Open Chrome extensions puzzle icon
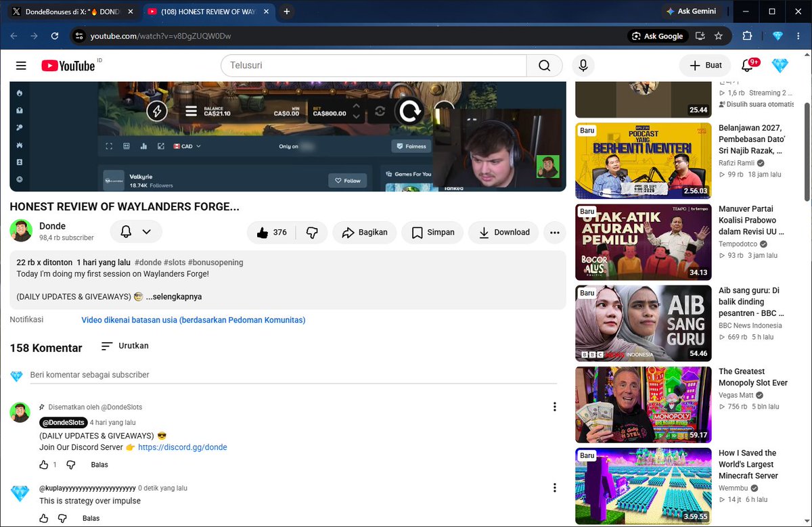 click(x=747, y=36)
